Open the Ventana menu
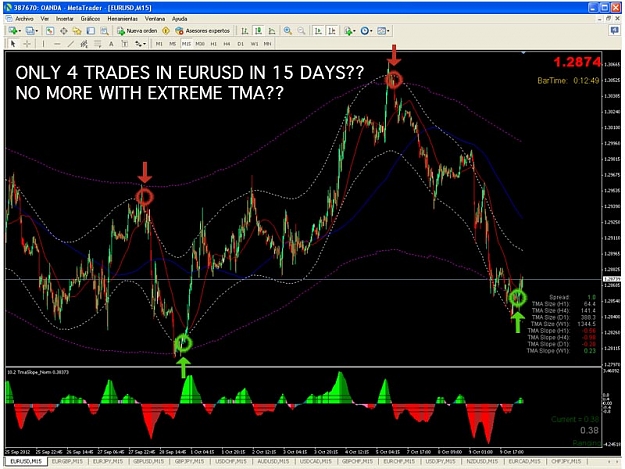 [155, 19]
